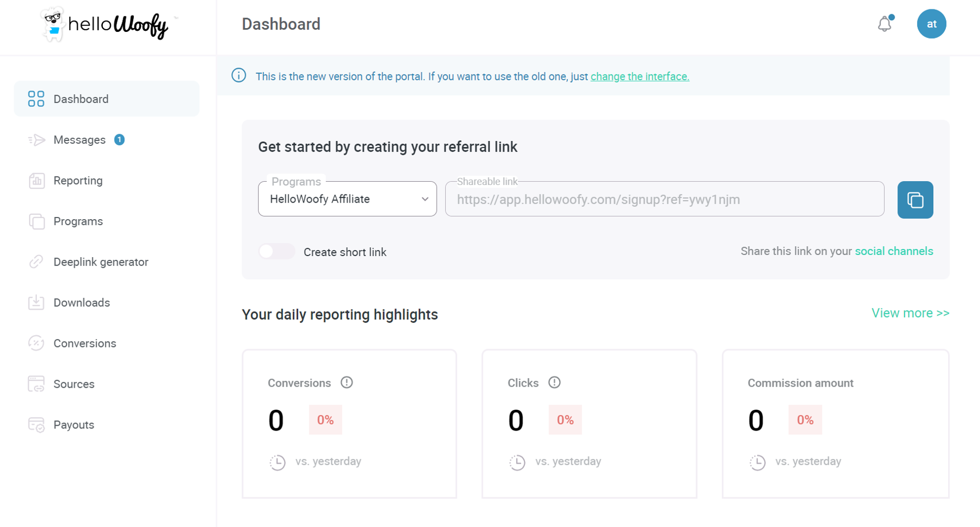980x527 pixels.
Task: Click the 'Conversions' card title text
Action: [x=299, y=383]
